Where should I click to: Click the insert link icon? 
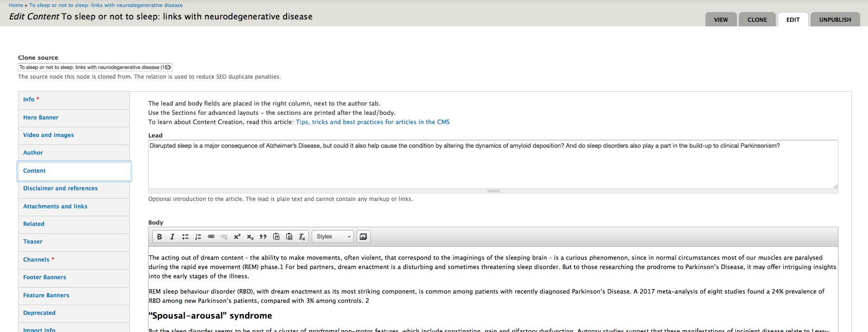pyautogui.click(x=211, y=237)
